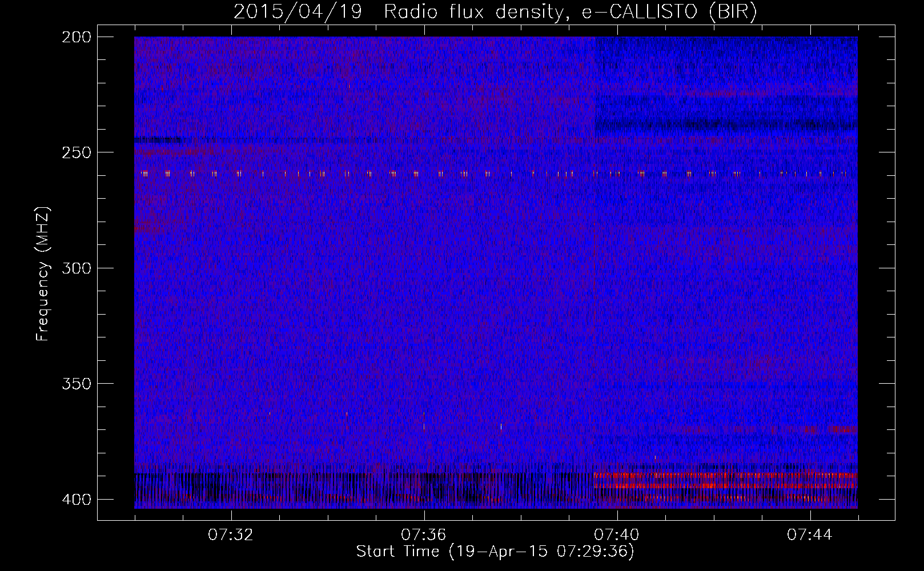Click the "Frequency (MHZ)" axis label

click(x=43, y=274)
